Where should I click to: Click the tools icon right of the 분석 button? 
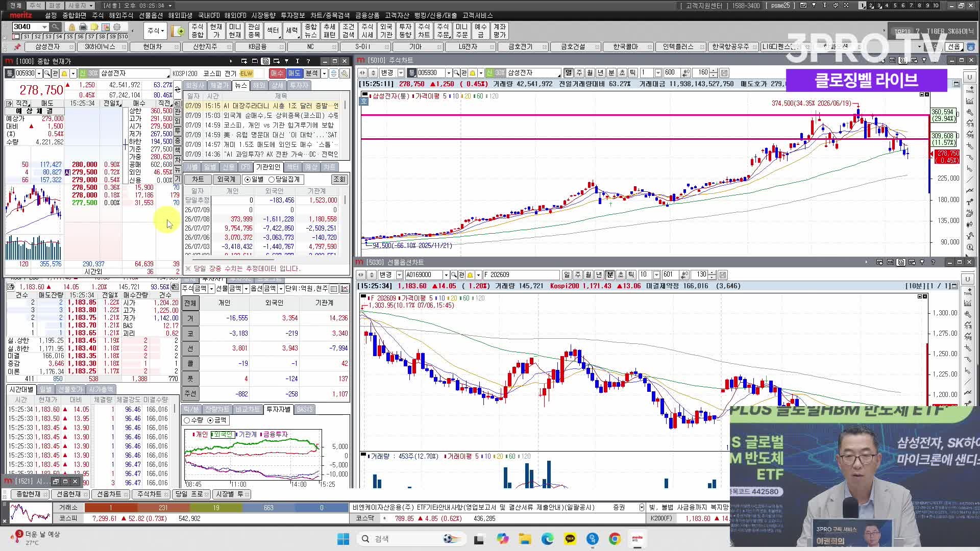(x=345, y=73)
